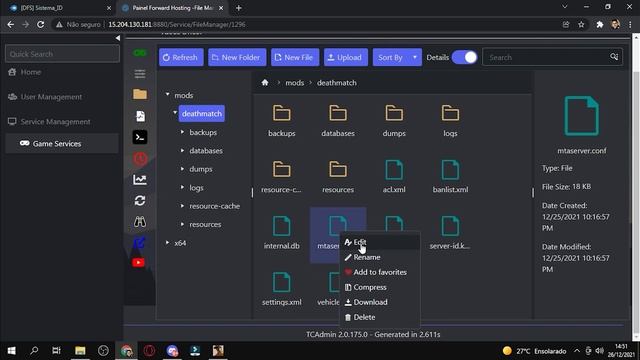Open the resources folder icon in the grid
Viewport: 640px width, 360px height.
[x=338, y=169]
